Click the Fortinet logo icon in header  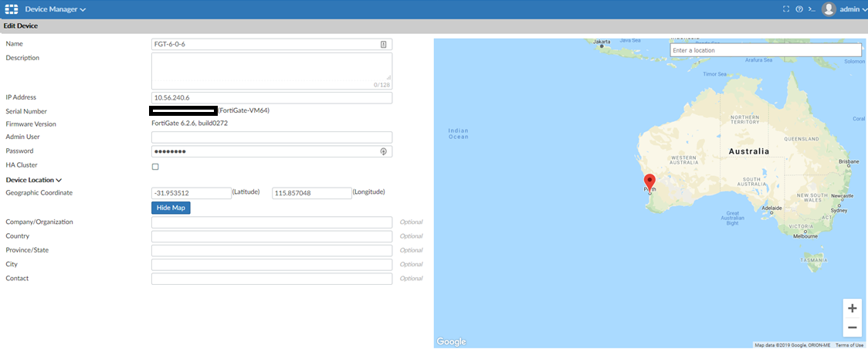[x=12, y=9]
